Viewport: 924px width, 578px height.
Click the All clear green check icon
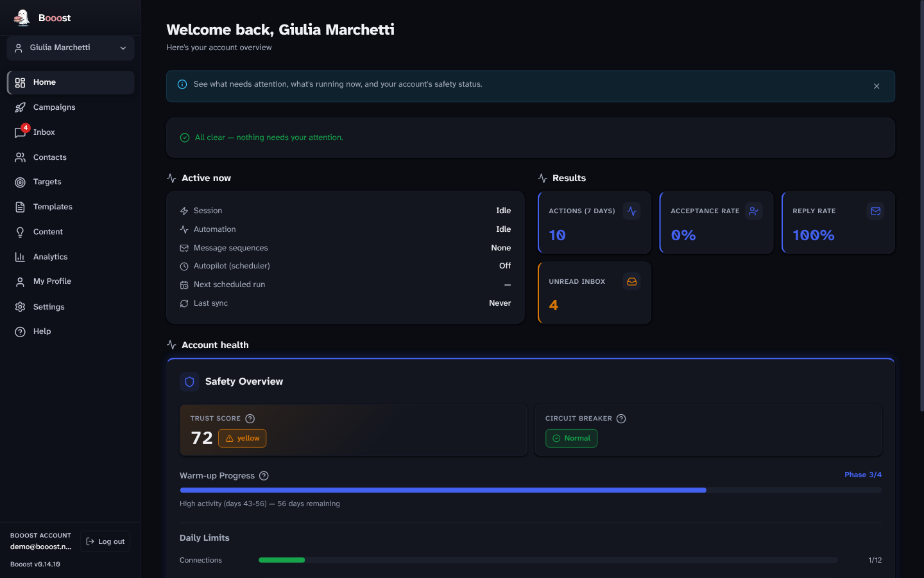[x=185, y=137]
